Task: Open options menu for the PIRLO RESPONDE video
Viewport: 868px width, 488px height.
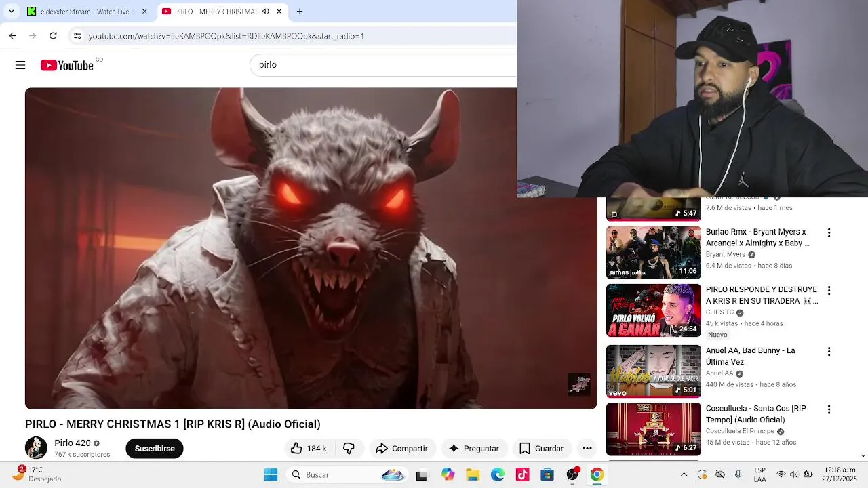Action: coord(829,291)
